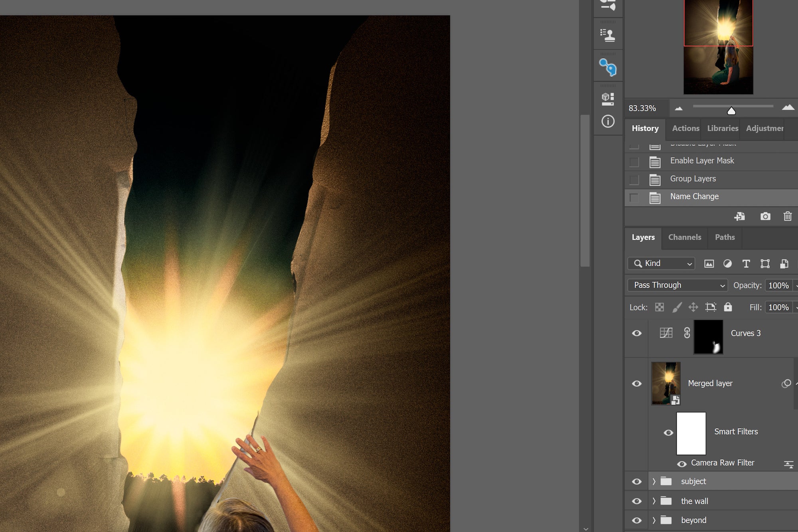Viewport: 798px width, 532px height.
Task: Toggle Camera Raw Filter visibility eye
Action: coord(682,464)
